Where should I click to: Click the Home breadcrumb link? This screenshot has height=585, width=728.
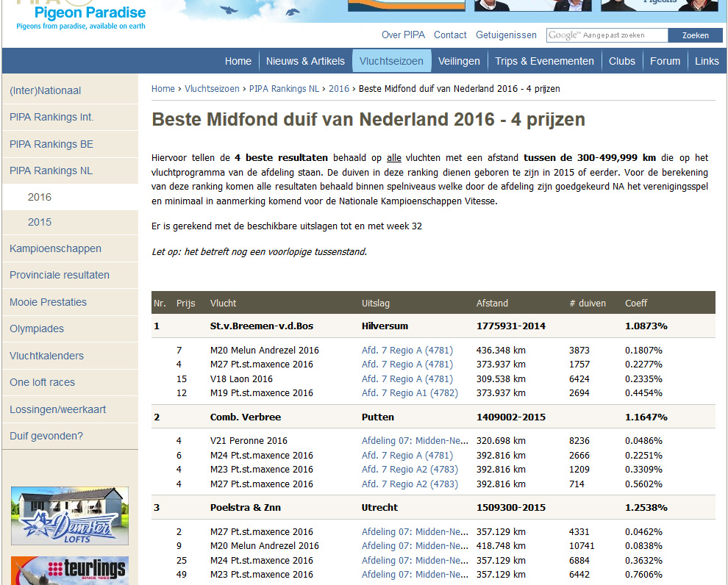(163, 89)
